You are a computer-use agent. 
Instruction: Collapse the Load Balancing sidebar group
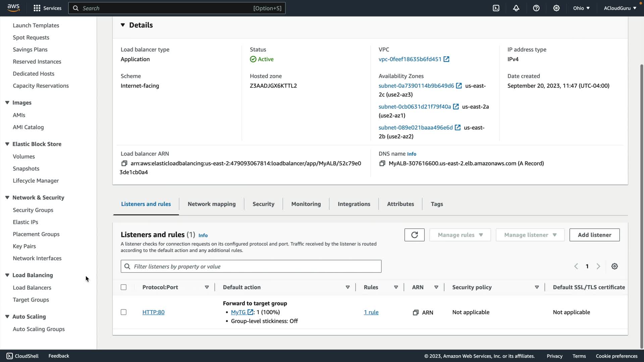point(7,275)
